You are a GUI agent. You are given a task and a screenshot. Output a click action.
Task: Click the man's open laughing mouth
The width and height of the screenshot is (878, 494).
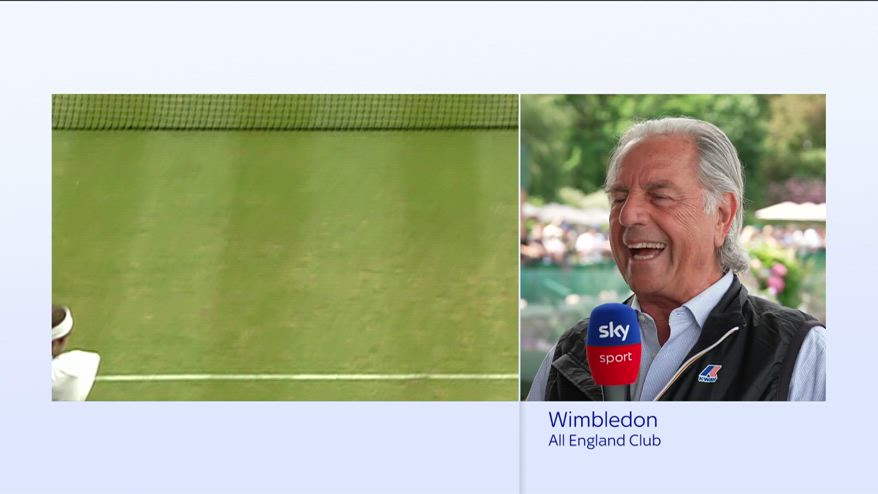(x=646, y=250)
